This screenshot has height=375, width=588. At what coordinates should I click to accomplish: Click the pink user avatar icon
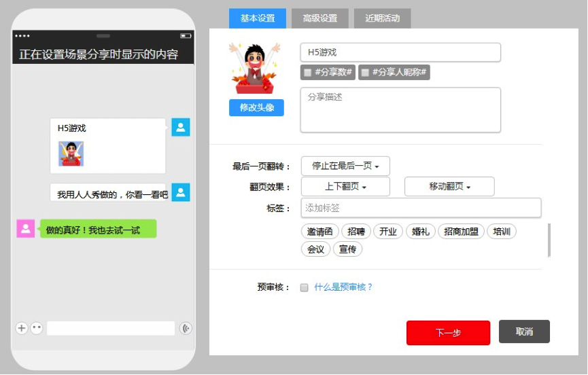26,228
